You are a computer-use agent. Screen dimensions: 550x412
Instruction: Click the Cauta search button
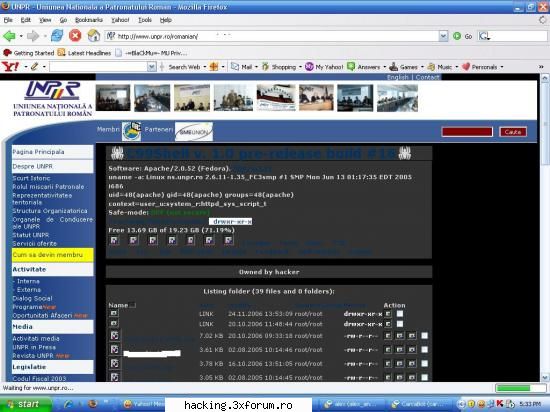[x=513, y=132]
